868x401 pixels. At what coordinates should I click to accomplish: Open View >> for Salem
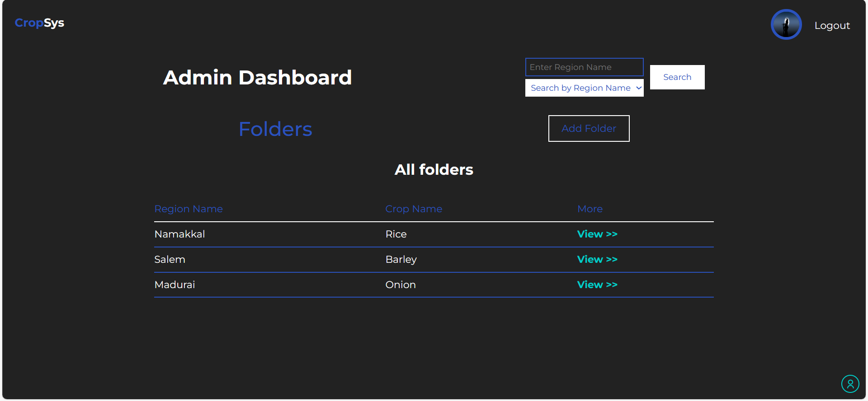click(597, 260)
